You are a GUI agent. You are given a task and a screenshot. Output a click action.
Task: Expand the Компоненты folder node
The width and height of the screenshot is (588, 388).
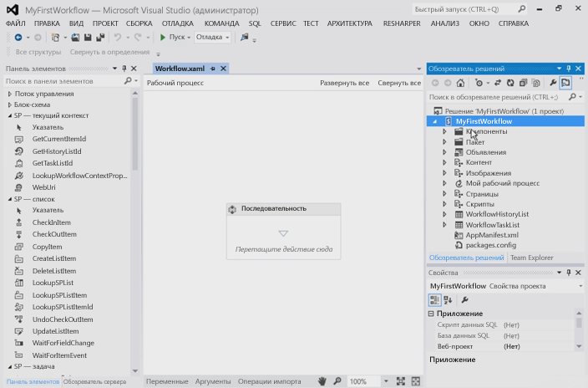pos(444,131)
